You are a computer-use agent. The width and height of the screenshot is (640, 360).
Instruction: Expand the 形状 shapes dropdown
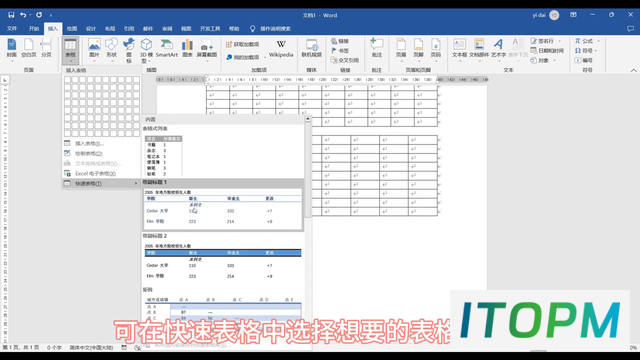[x=111, y=48]
